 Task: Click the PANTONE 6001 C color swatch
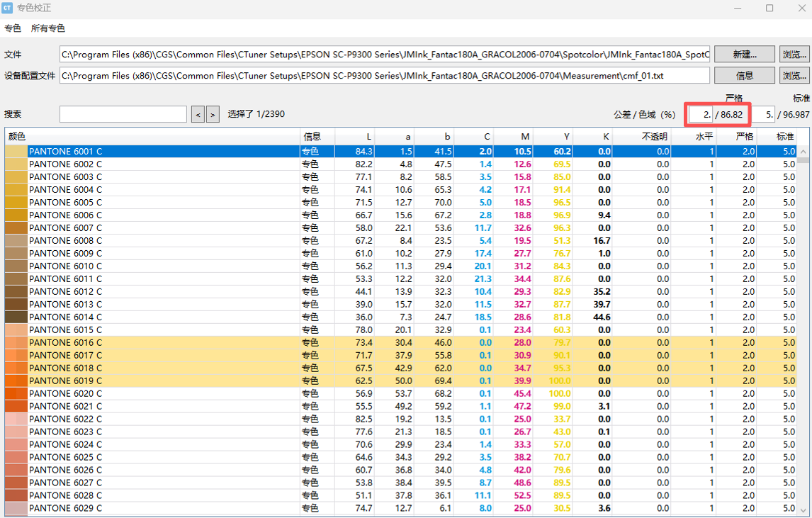[x=16, y=151]
